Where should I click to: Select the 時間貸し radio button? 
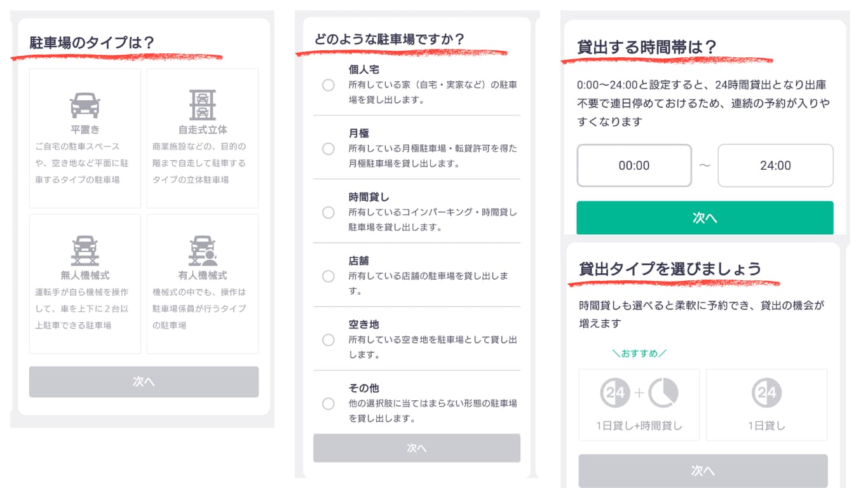pyautogui.click(x=329, y=212)
